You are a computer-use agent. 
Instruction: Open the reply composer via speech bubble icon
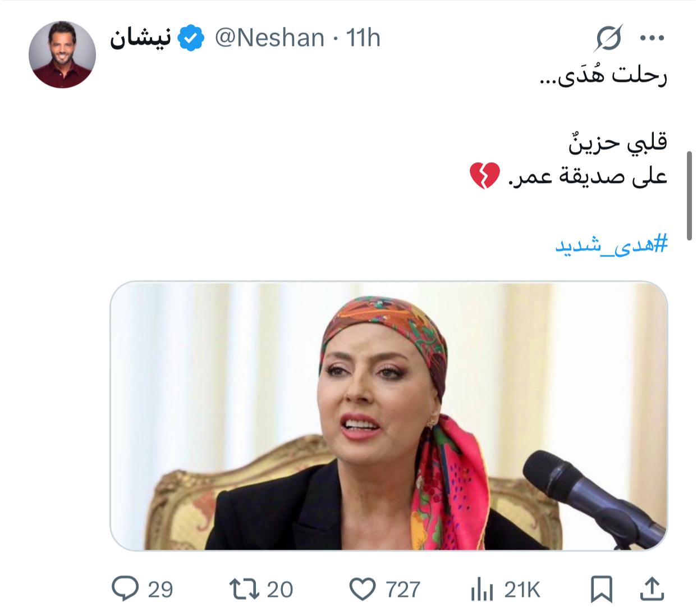[126, 589]
